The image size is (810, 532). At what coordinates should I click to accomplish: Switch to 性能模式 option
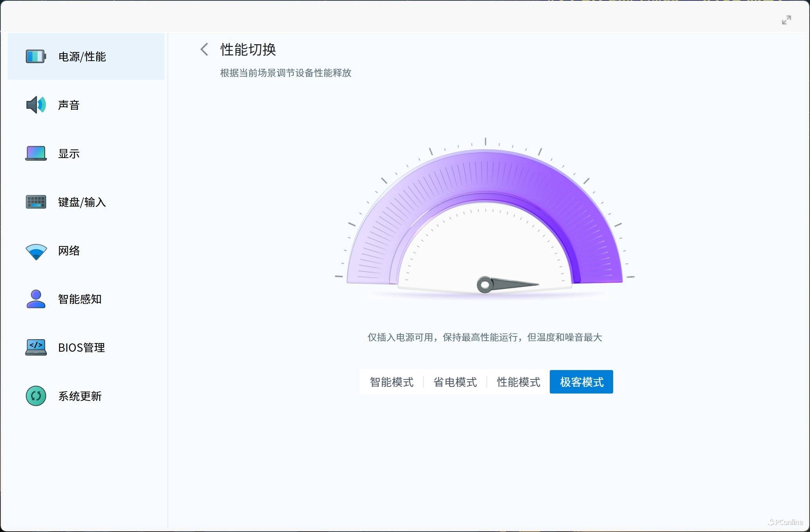pos(518,382)
